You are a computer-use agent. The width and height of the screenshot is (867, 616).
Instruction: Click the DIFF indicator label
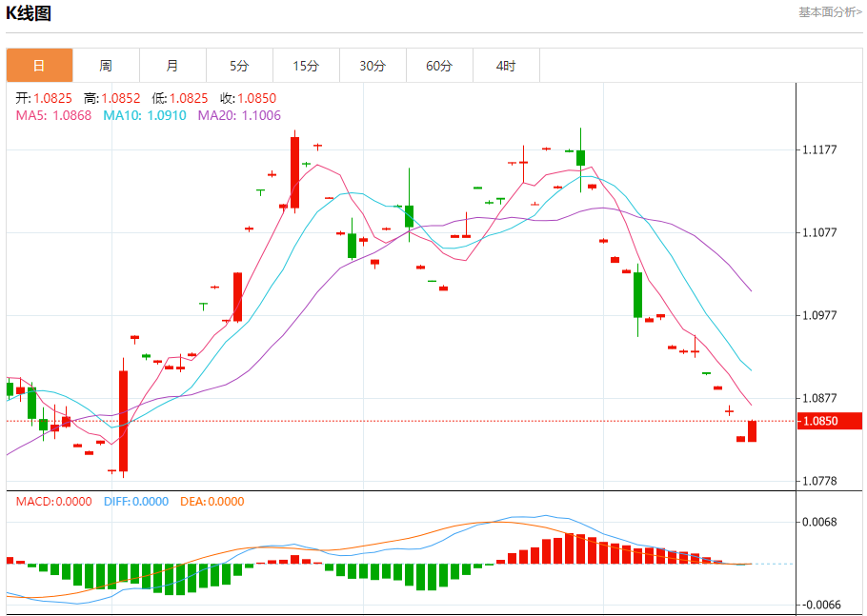point(135,502)
